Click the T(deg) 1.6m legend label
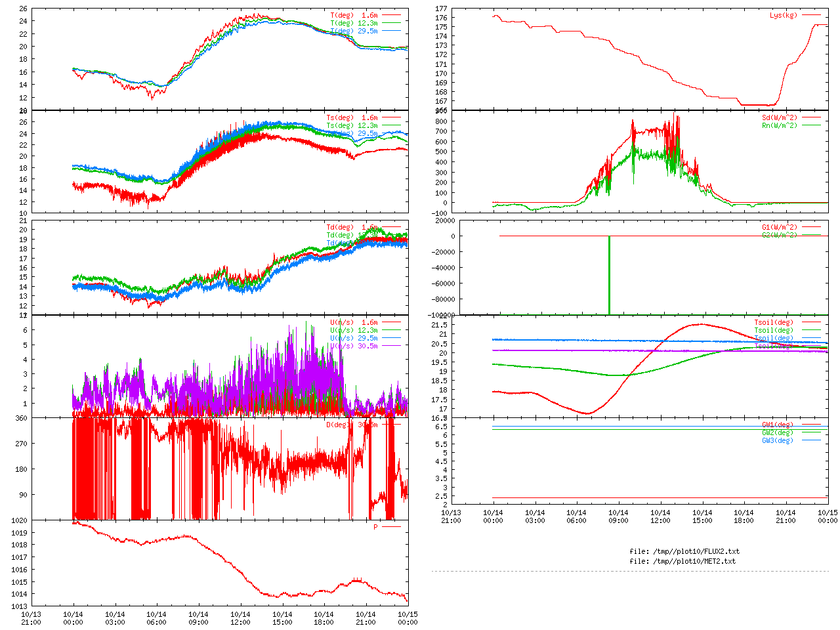This screenshot has width=840, height=630. [x=354, y=15]
